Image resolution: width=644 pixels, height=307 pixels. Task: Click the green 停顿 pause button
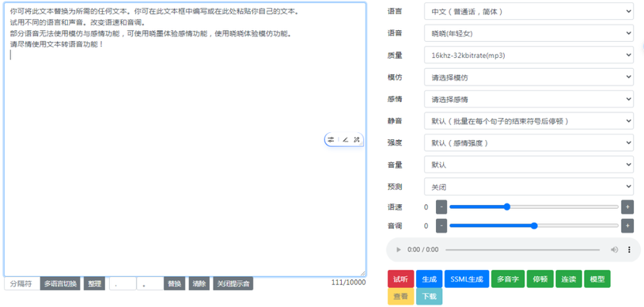pyautogui.click(x=540, y=279)
